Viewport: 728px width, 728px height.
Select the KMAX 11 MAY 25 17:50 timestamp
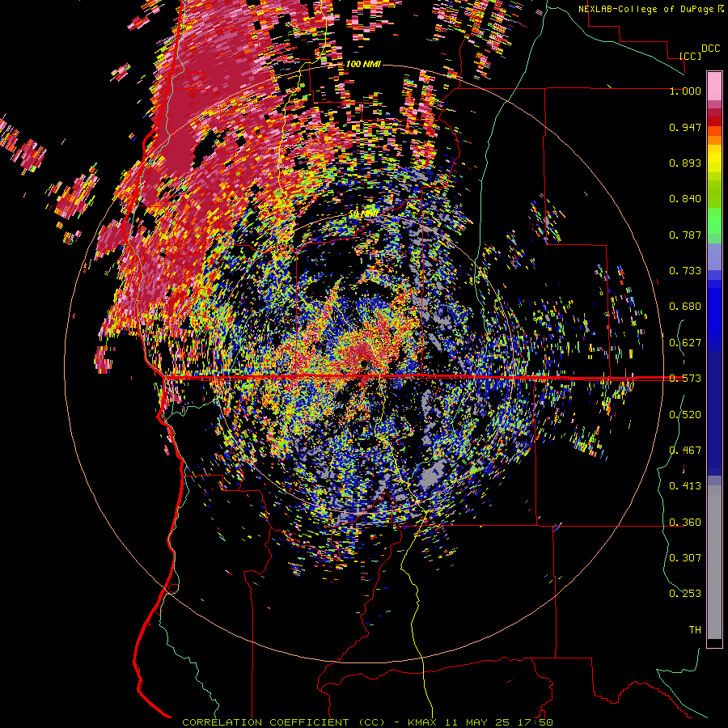480,722
